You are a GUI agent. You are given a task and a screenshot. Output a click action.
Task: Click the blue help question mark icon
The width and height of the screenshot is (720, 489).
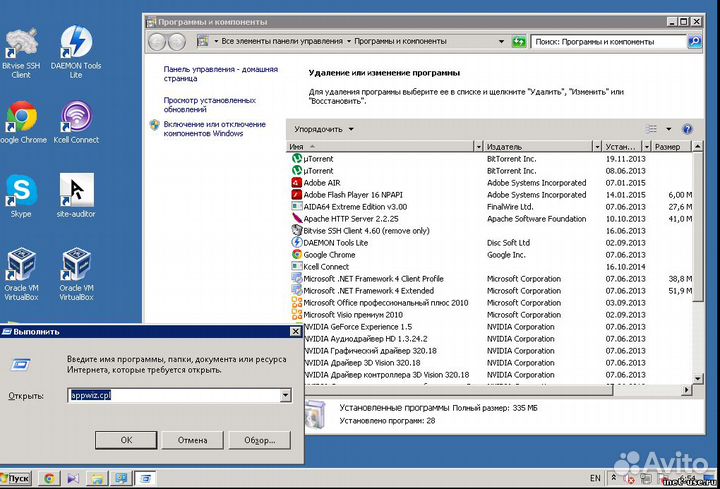click(687, 129)
